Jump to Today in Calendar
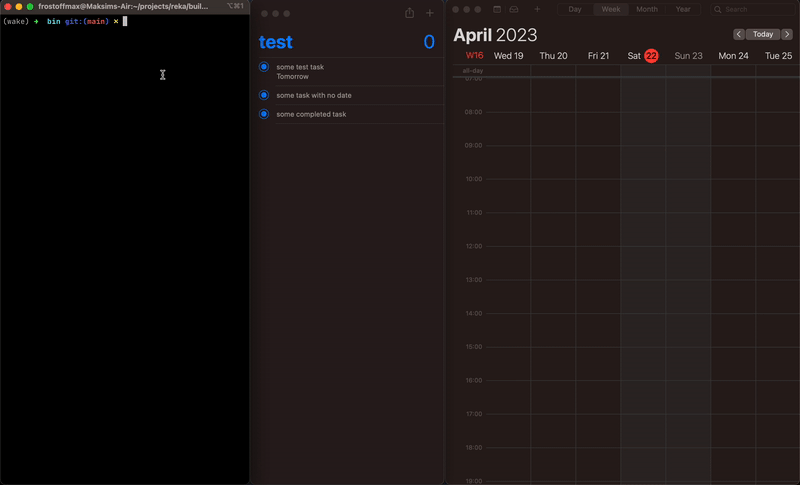 [x=763, y=34]
